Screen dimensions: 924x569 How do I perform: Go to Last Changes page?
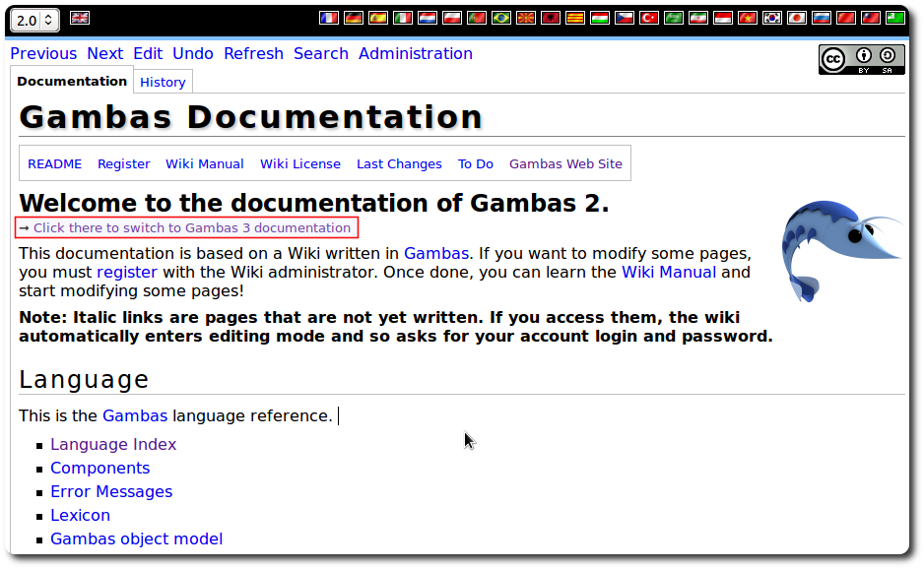[399, 164]
